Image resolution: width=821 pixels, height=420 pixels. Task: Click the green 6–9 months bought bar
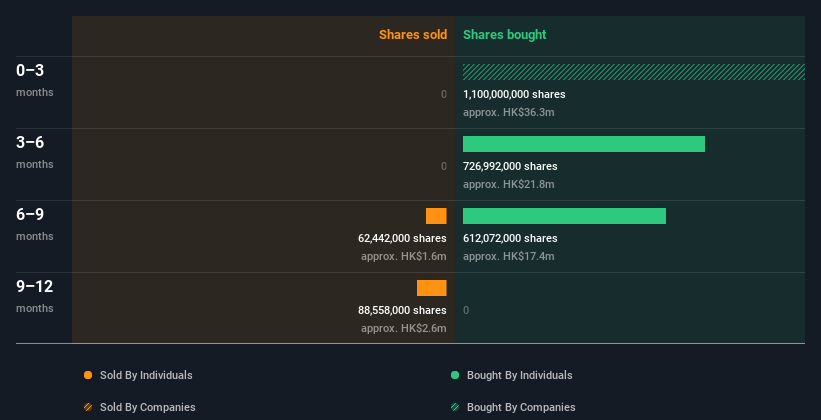tap(564, 216)
